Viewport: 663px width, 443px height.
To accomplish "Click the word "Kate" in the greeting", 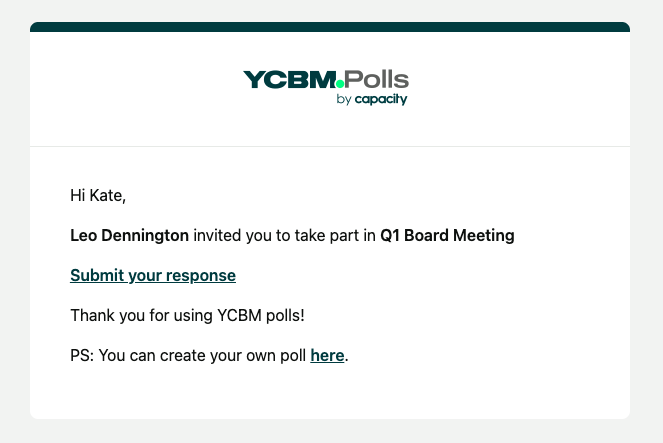I will click(107, 195).
